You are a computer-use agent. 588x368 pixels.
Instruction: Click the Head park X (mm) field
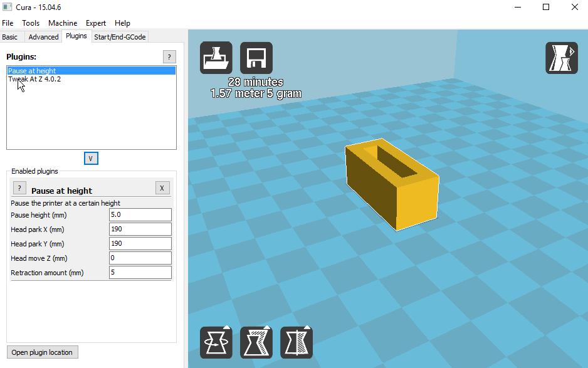pyautogui.click(x=140, y=229)
